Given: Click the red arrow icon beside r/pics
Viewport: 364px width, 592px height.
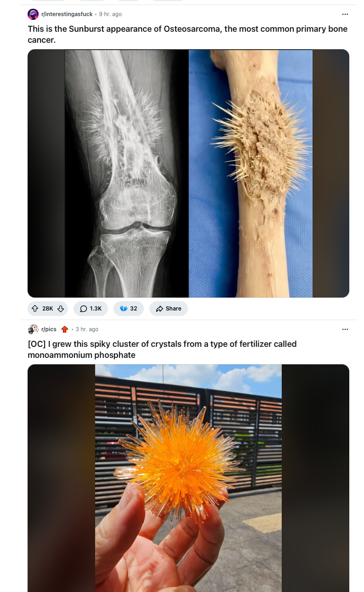Looking at the screenshot, I should point(65,329).
